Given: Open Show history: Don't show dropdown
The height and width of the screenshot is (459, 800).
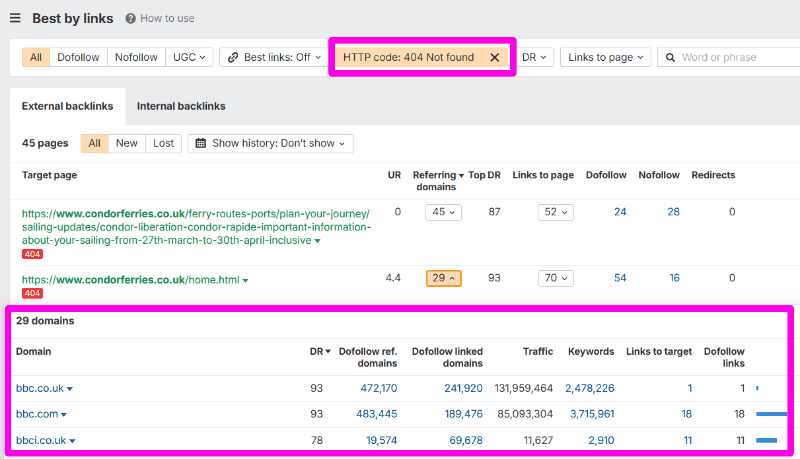Looking at the screenshot, I should [x=270, y=143].
